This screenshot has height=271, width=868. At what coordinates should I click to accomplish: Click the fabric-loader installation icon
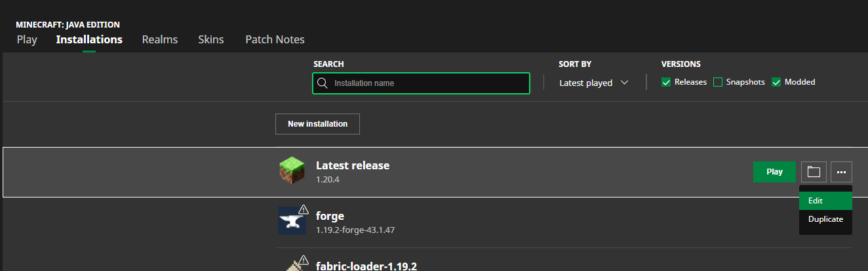(x=290, y=266)
